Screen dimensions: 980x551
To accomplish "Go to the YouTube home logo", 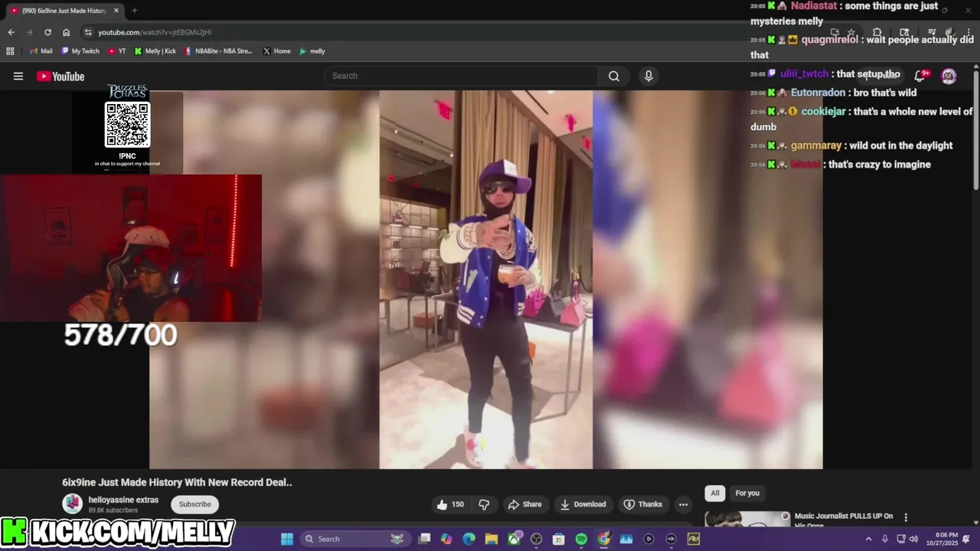I will tap(60, 76).
